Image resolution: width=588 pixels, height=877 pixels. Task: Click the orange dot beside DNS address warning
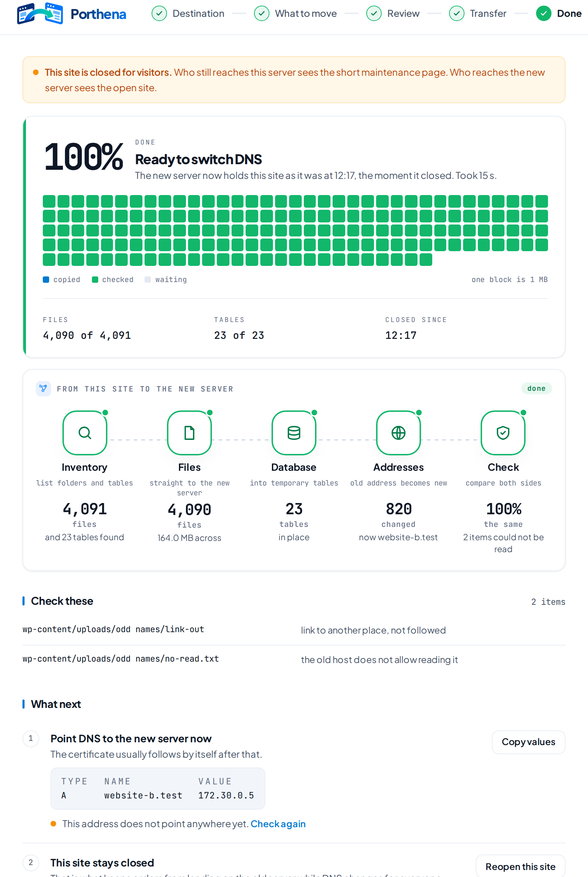[53, 824]
